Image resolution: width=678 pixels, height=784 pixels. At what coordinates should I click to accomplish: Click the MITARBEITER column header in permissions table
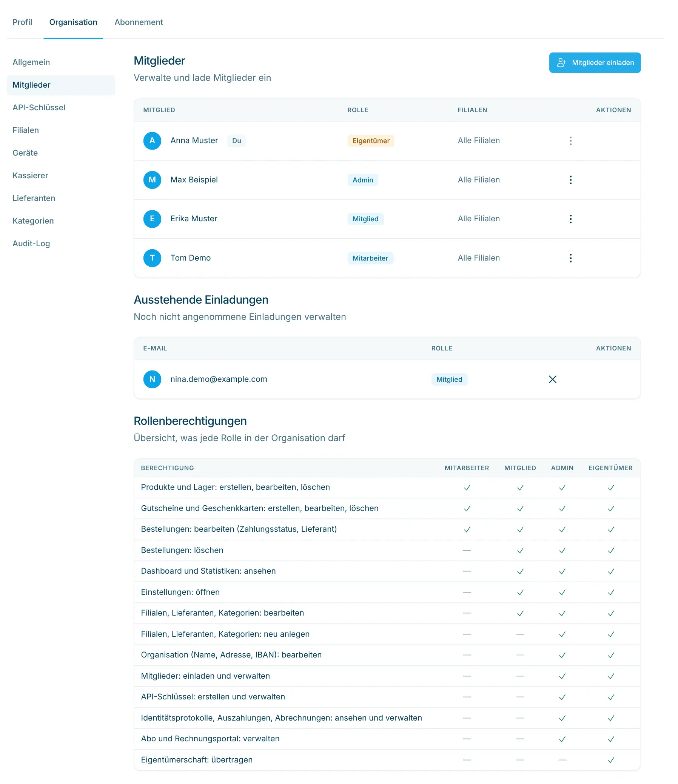[x=467, y=468]
